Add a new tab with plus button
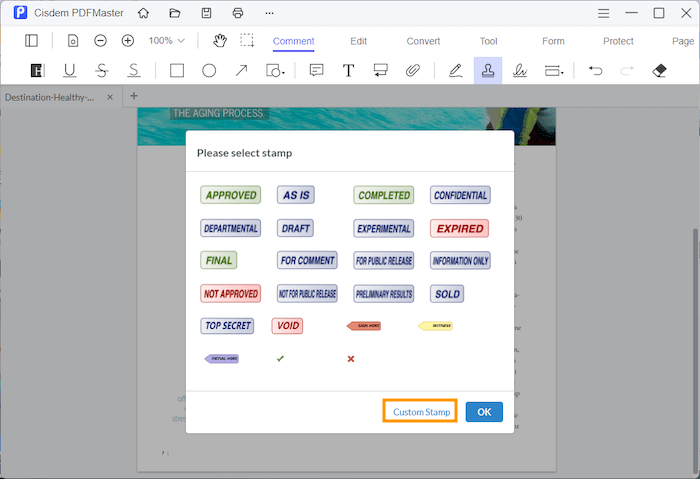The image size is (700, 479). tap(134, 96)
